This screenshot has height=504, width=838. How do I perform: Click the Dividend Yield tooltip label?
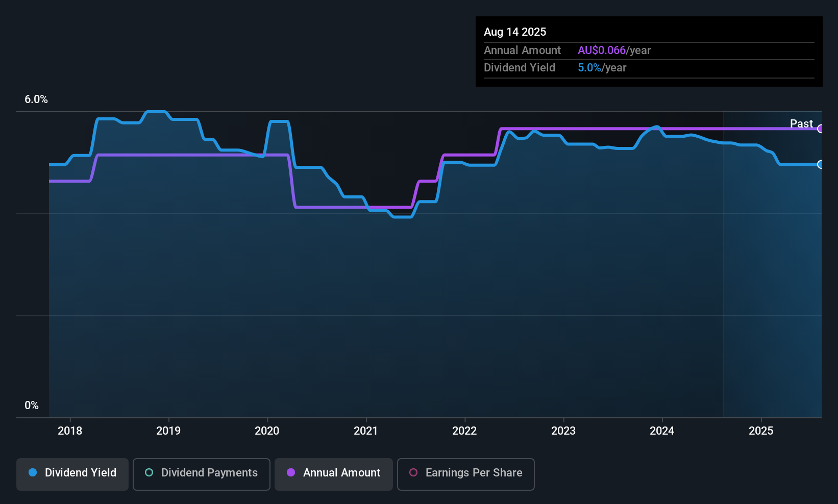pos(520,67)
